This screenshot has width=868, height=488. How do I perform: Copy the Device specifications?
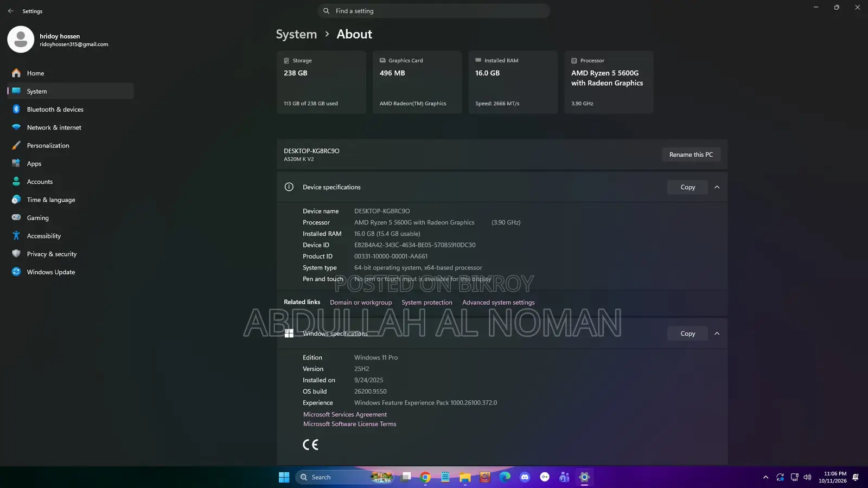click(x=687, y=187)
